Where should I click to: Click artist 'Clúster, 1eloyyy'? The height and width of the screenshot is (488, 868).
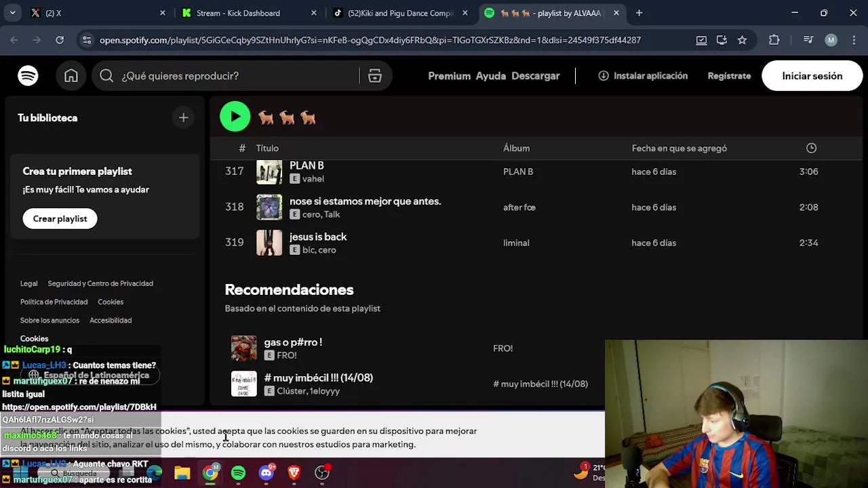pyautogui.click(x=309, y=391)
